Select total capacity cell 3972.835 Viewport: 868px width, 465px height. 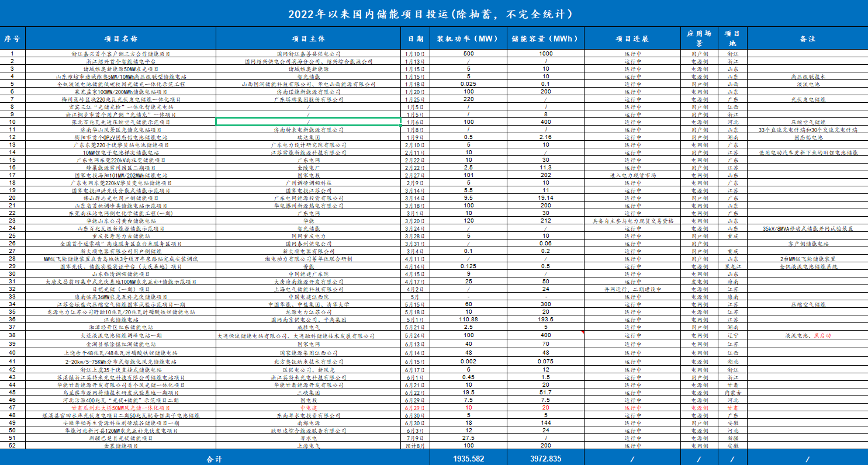coord(545,459)
